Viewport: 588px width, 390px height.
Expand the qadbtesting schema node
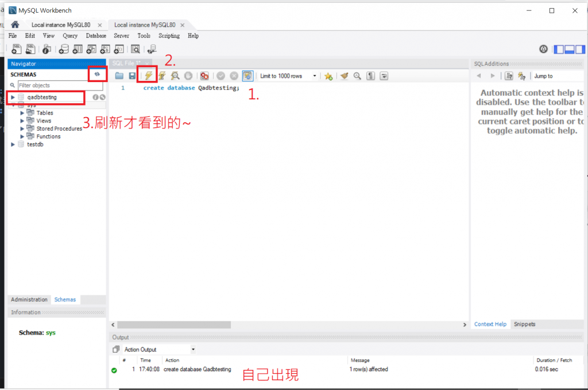pyautogui.click(x=13, y=97)
